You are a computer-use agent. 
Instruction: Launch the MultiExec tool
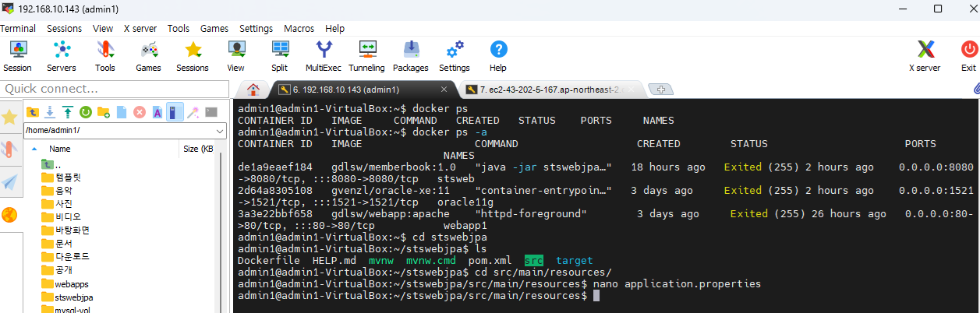323,56
